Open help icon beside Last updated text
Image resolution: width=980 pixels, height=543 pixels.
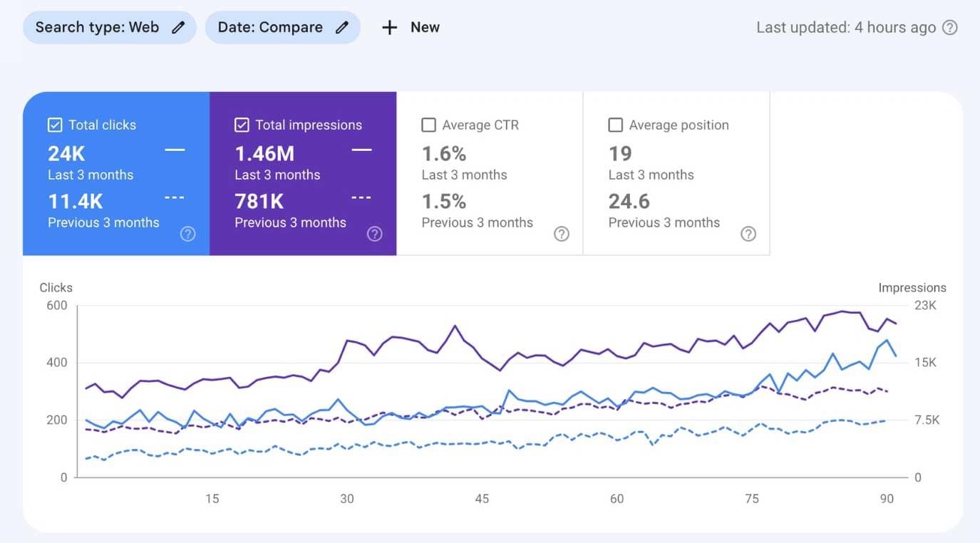pos(949,28)
